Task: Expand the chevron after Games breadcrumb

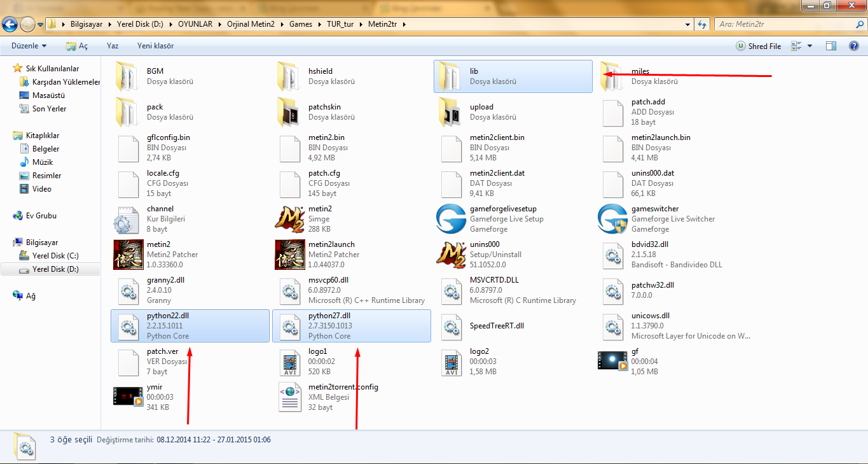Action: click(319, 24)
